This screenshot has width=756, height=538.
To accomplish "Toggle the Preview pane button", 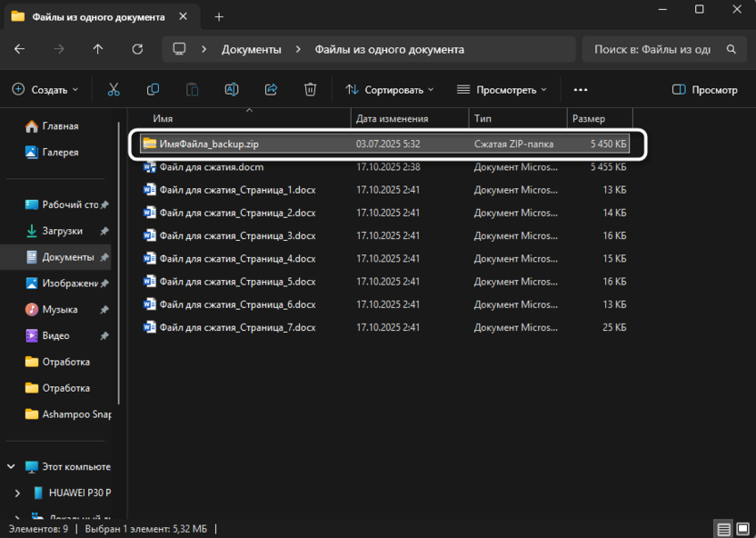I will coord(704,90).
